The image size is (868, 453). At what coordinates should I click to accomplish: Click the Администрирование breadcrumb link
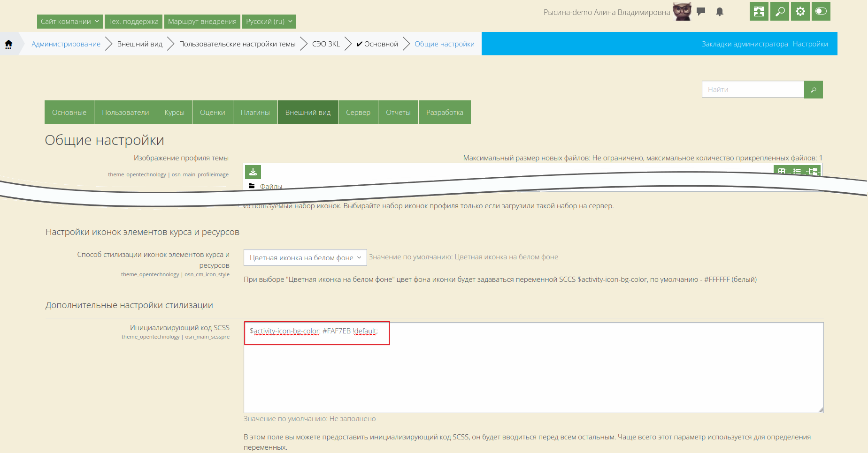coord(66,44)
